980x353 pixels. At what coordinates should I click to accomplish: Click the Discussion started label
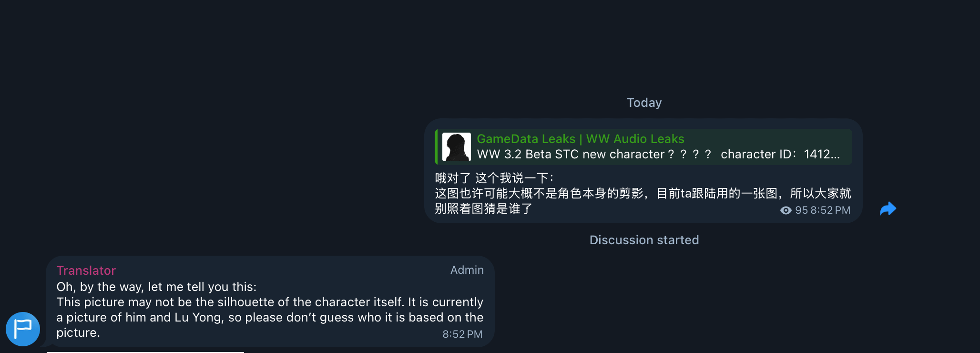tap(644, 240)
